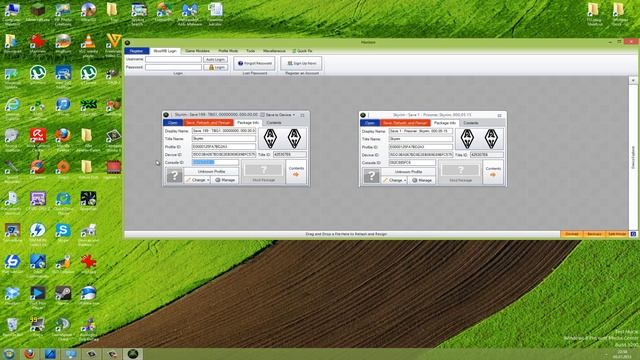Screen dimensions: 640x360
Task: Open the Skype desktop shortcut
Action: pyautogui.click(x=63, y=233)
